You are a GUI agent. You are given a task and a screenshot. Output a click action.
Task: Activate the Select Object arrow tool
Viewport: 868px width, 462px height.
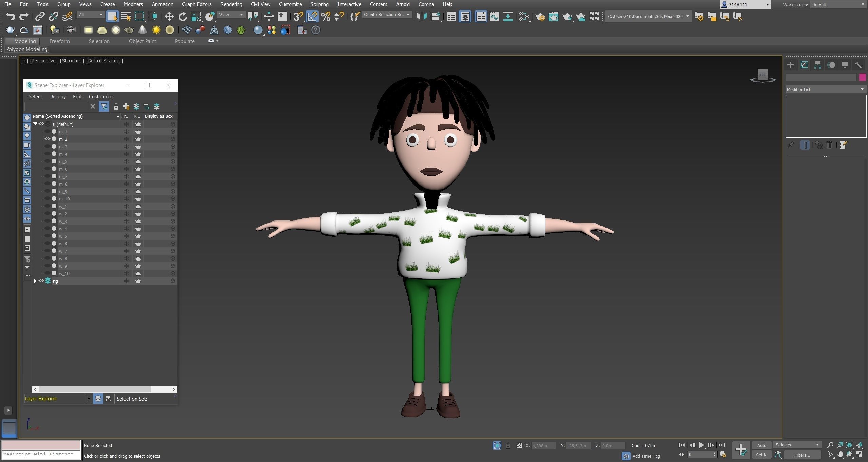pyautogui.click(x=112, y=16)
